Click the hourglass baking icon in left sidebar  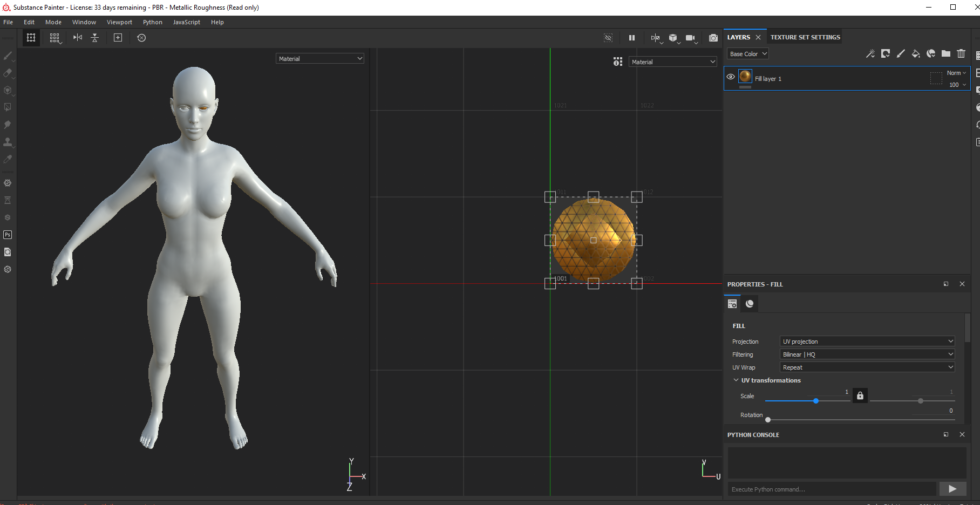click(8, 200)
